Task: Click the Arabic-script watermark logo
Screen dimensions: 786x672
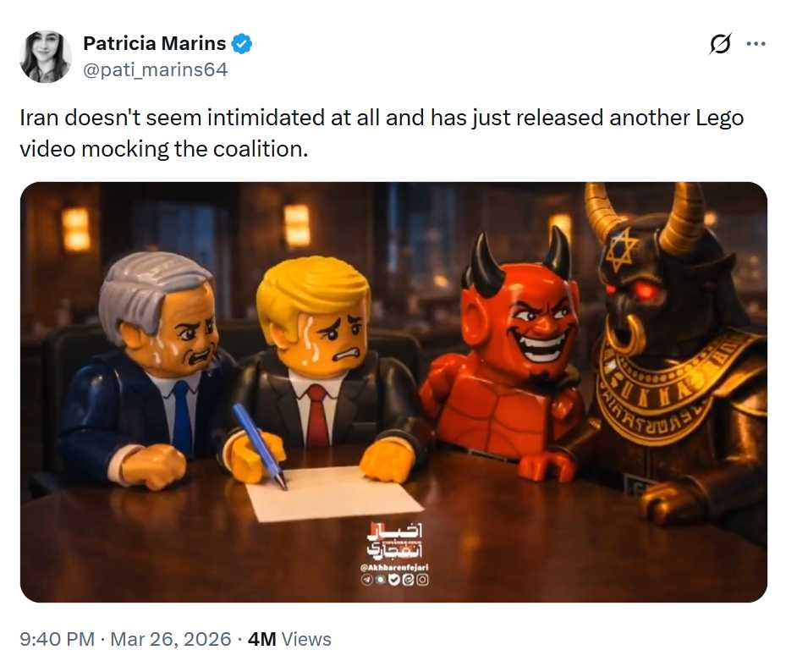Action: [394, 542]
